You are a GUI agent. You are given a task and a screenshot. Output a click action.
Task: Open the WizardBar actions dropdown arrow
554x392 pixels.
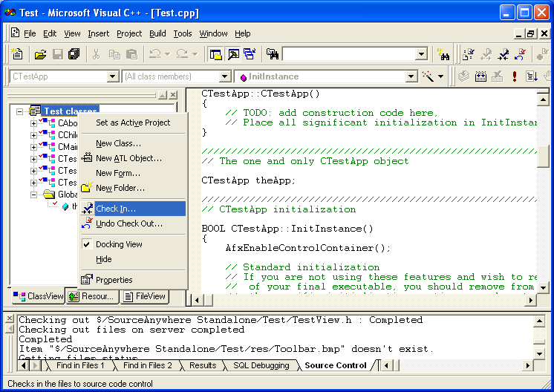tap(440, 76)
